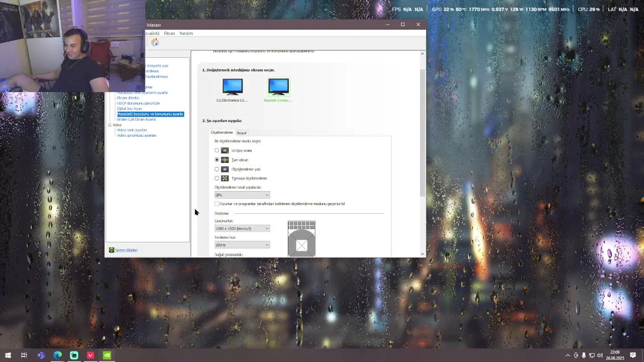This screenshot has height=362, width=644.
Task: Switch to the Ölçeklendirme tab
Action: pos(221,132)
